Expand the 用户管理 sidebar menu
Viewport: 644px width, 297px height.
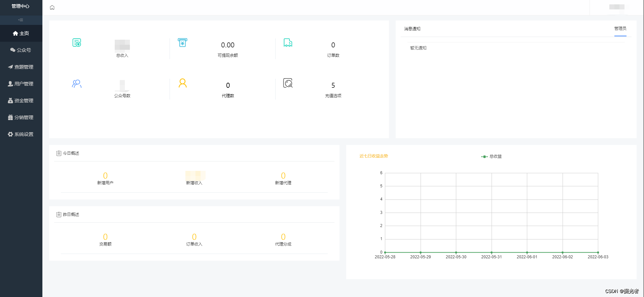(21, 84)
